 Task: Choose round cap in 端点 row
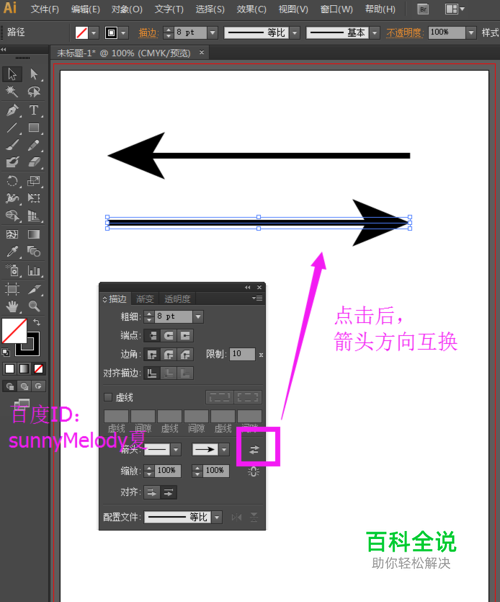click(169, 336)
